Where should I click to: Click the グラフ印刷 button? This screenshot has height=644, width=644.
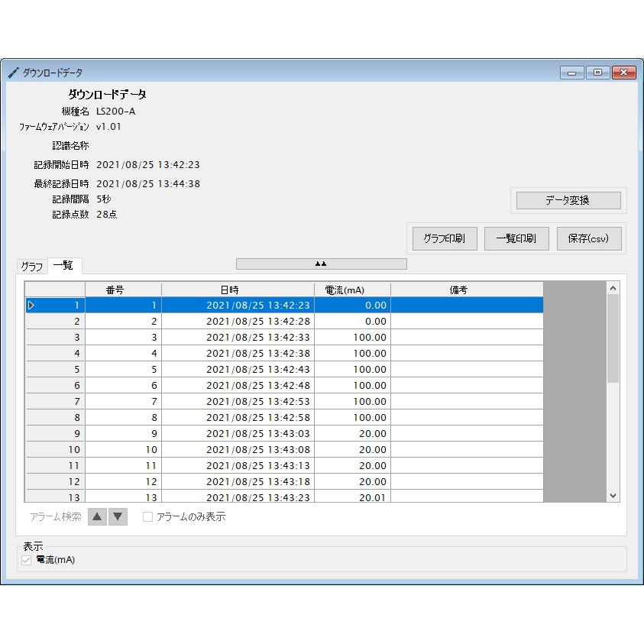coord(445,238)
